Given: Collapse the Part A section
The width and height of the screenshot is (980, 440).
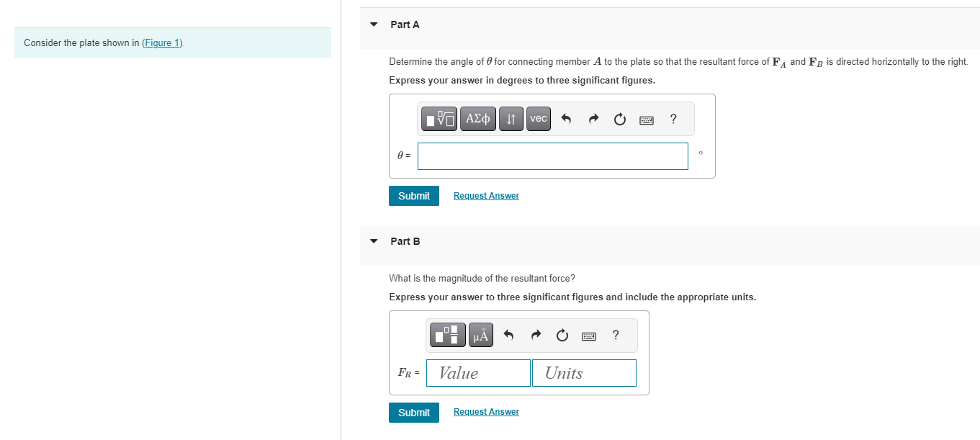Looking at the screenshot, I should point(373,24).
